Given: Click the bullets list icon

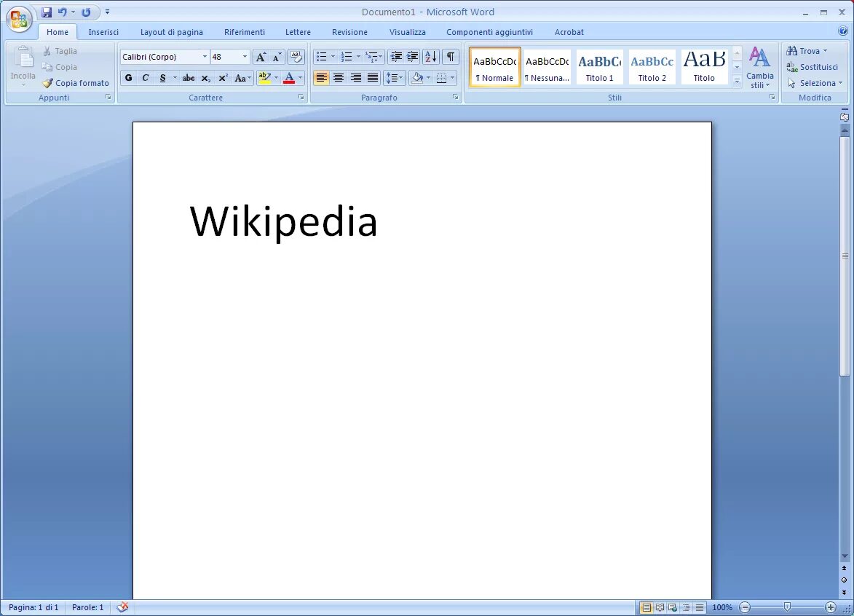Looking at the screenshot, I should pos(321,57).
